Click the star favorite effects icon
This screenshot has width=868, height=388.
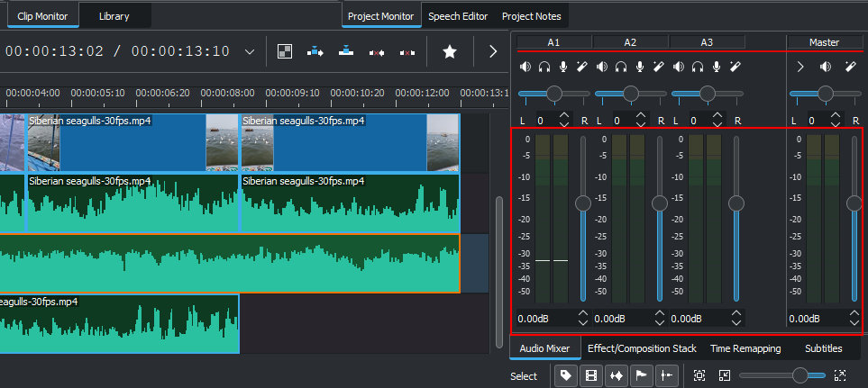click(x=449, y=52)
